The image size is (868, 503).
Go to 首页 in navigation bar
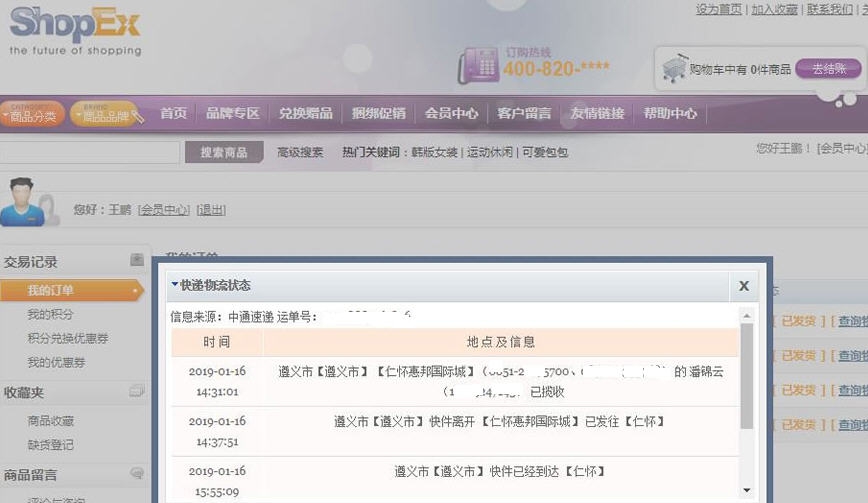point(173,113)
